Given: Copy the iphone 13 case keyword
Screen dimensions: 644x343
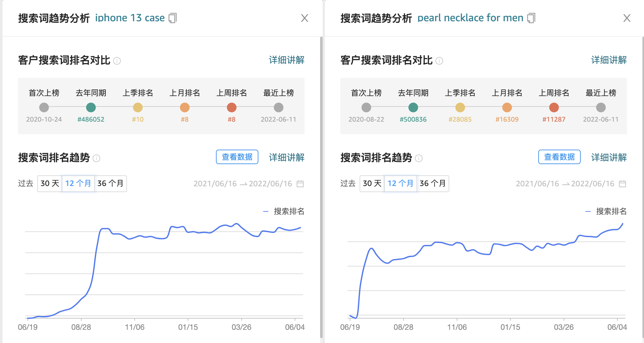Looking at the screenshot, I should [x=173, y=18].
